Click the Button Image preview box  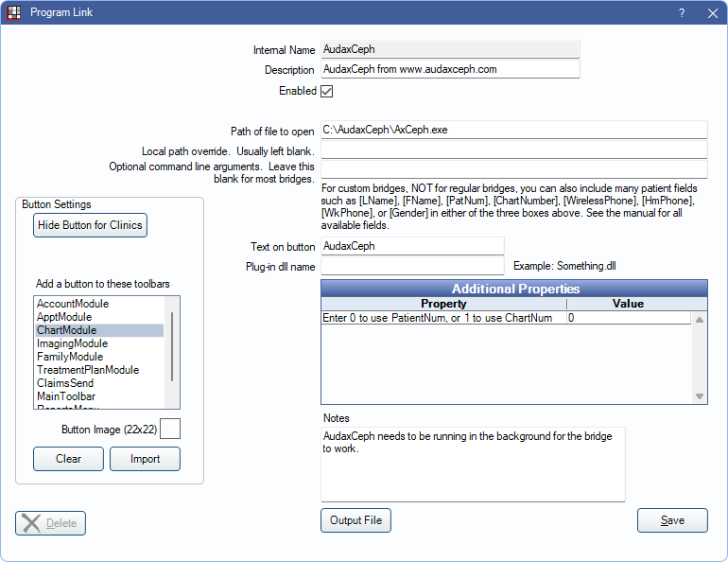click(170, 430)
